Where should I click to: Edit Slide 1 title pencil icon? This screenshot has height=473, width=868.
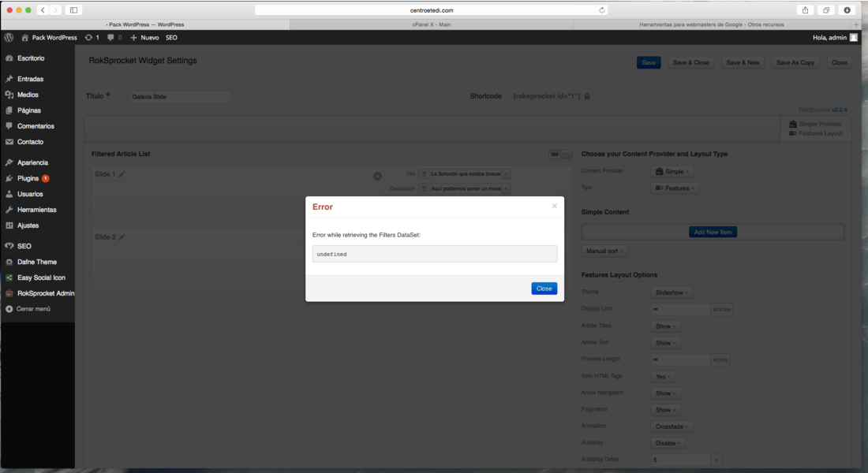[x=122, y=173]
